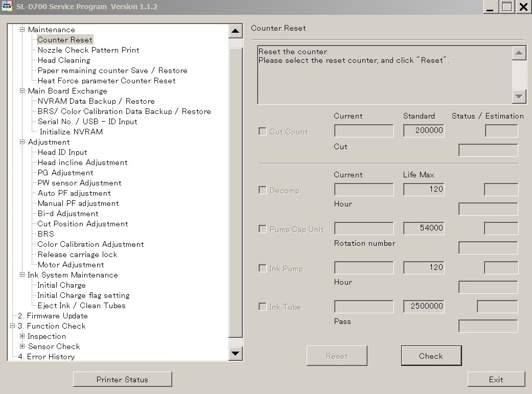Viewport: 532px width, 394px height.
Task: Close the Service Program window
Action: click(523, 7)
